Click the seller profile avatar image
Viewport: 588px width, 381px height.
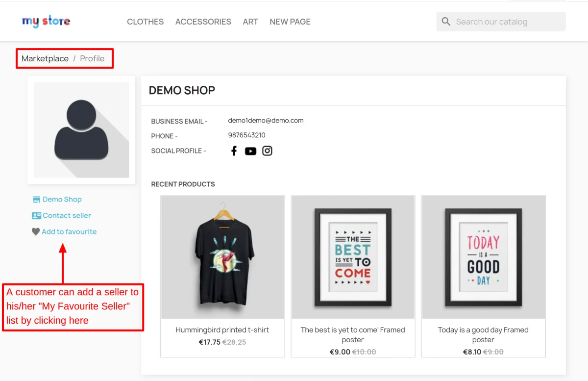pyautogui.click(x=81, y=130)
